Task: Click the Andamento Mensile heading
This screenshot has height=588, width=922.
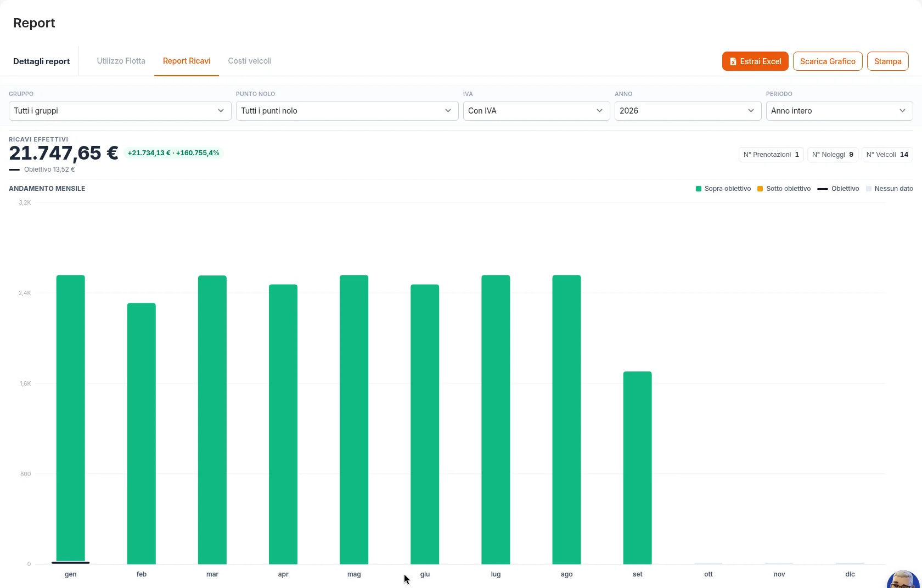Action: pos(47,189)
